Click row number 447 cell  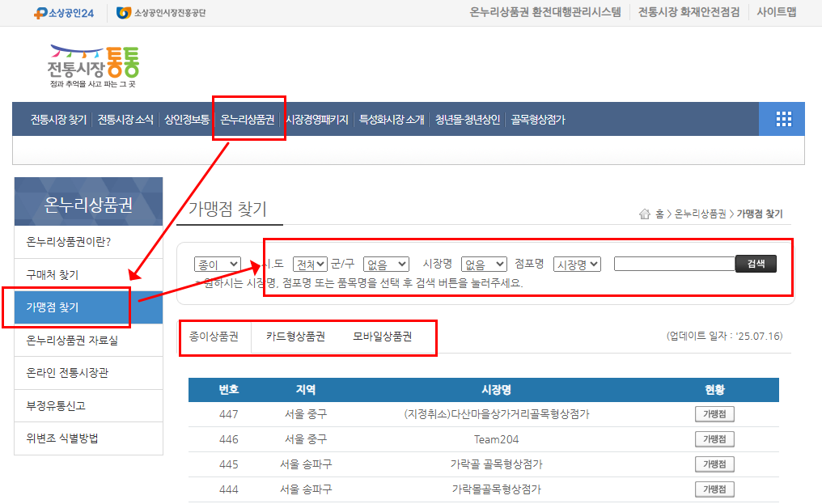point(229,414)
